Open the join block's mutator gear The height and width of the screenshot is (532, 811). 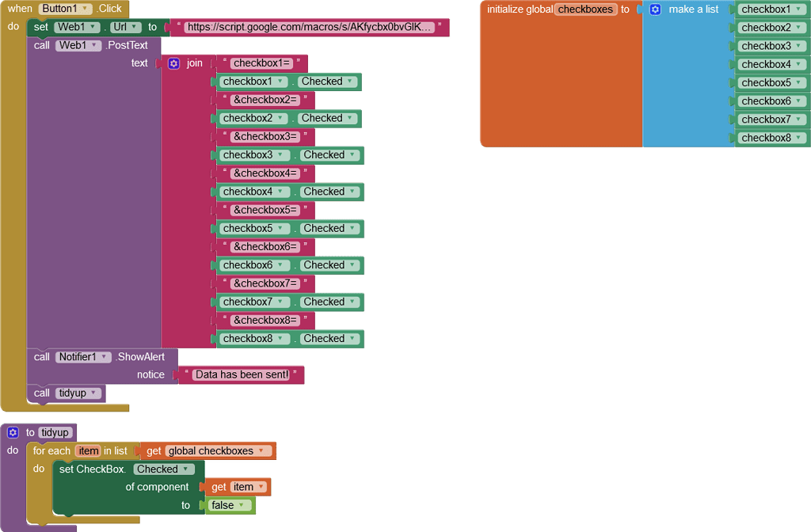(x=173, y=63)
